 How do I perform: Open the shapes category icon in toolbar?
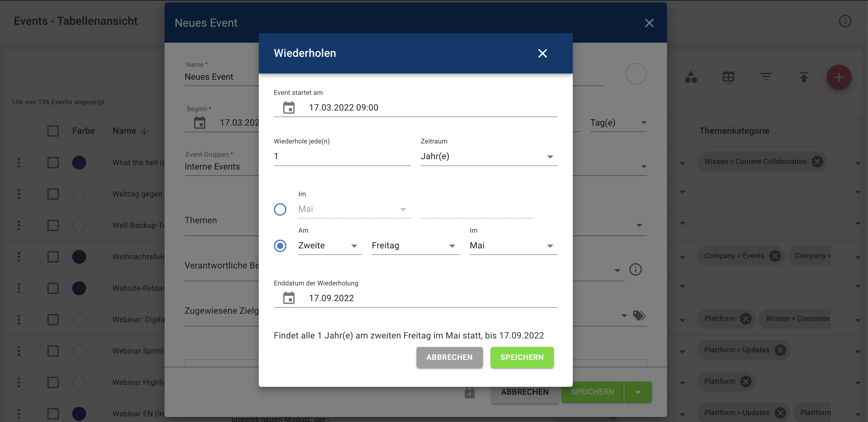coord(691,77)
